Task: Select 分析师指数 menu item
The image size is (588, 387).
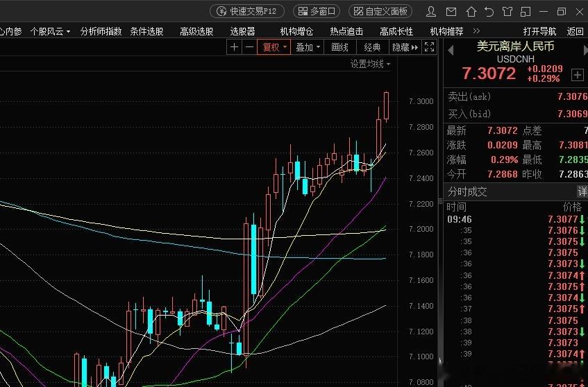Action: (101, 31)
